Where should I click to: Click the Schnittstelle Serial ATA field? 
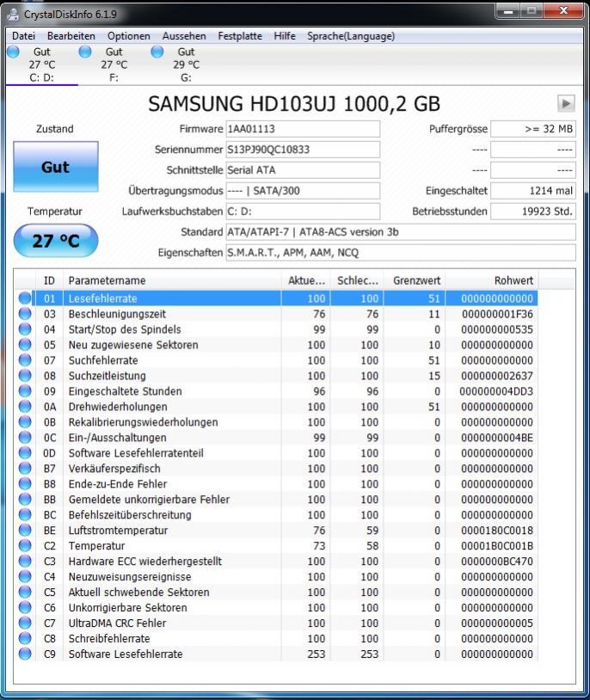[303, 170]
